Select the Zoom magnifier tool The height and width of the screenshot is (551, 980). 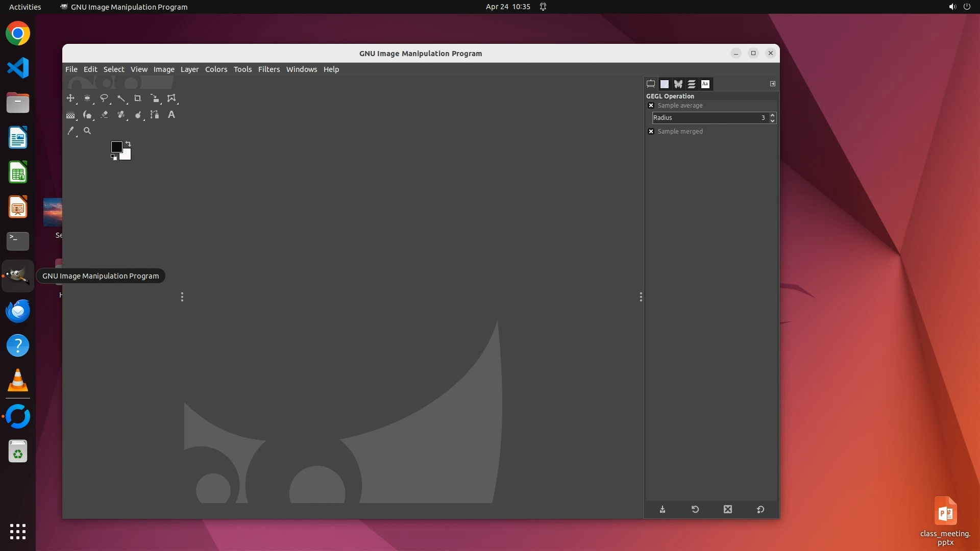[x=87, y=131]
